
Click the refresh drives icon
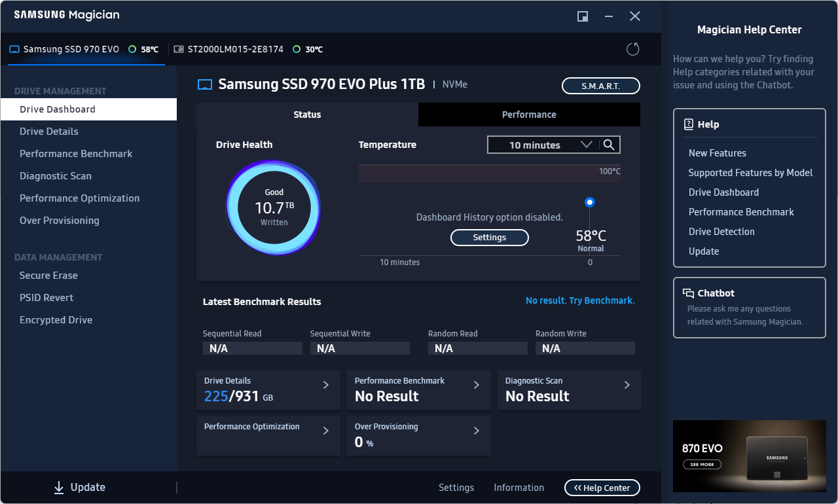pyautogui.click(x=632, y=48)
